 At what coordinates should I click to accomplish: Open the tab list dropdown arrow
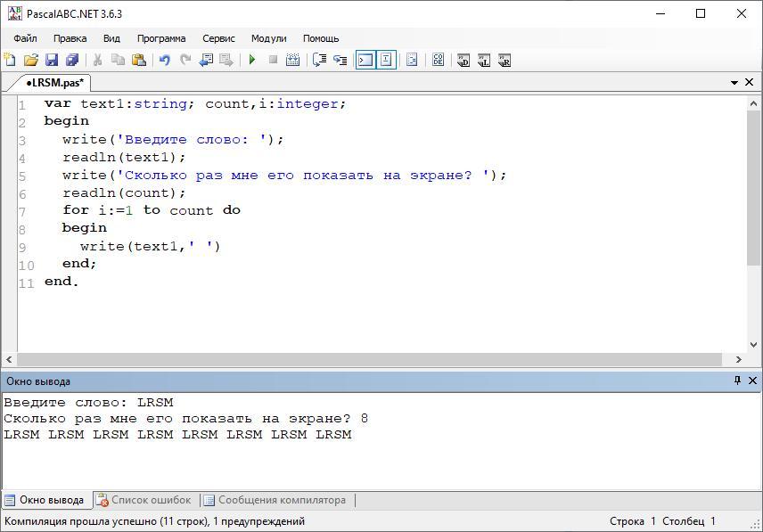point(734,83)
